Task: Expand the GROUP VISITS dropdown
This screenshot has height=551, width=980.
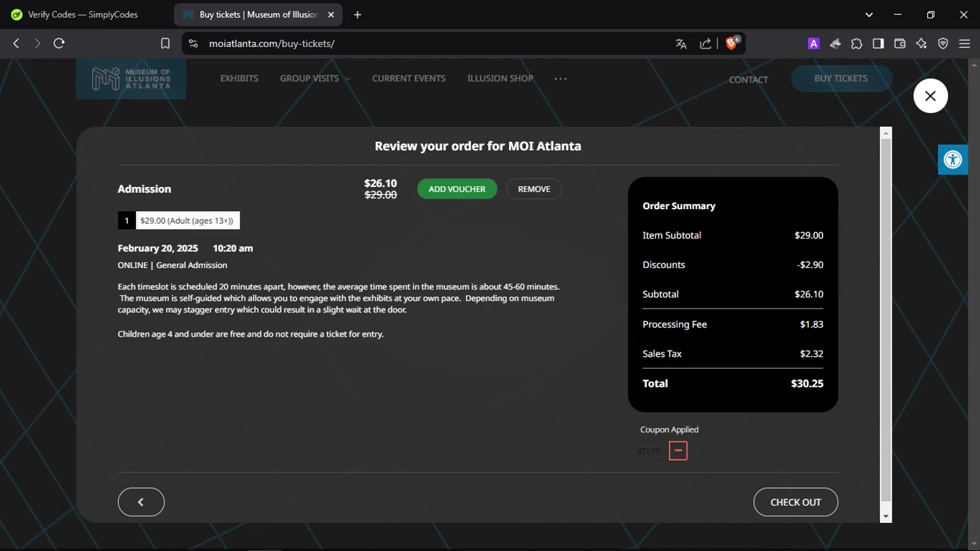Action: (315, 78)
